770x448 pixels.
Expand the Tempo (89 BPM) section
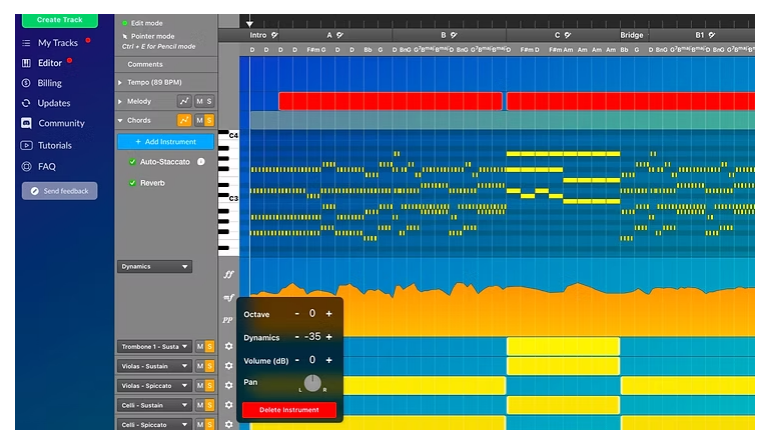click(121, 83)
